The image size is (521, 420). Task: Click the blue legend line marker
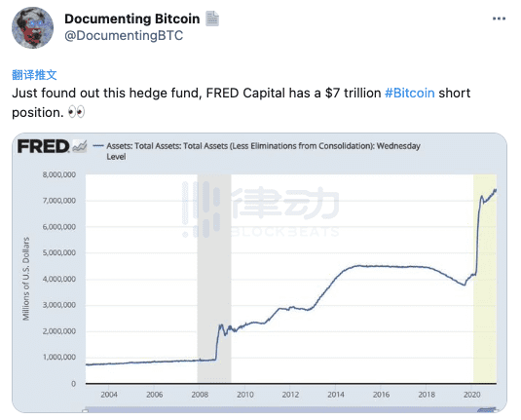(98, 146)
